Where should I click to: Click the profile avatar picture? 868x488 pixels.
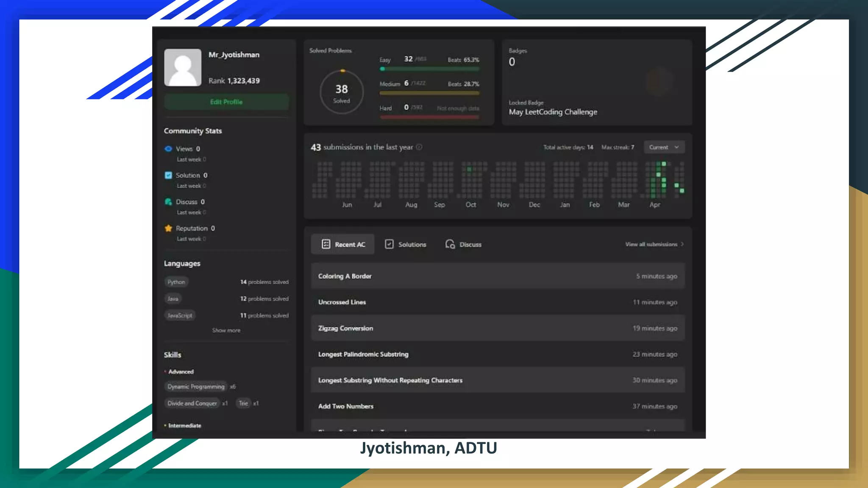(183, 67)
